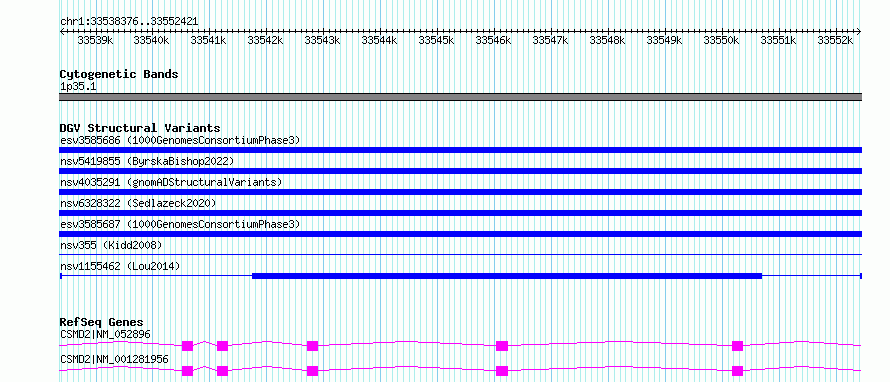Click NM_052896 exon near 33550k
Screen dimensions: 890x382
pyautogui.click(x=737, y=346)
